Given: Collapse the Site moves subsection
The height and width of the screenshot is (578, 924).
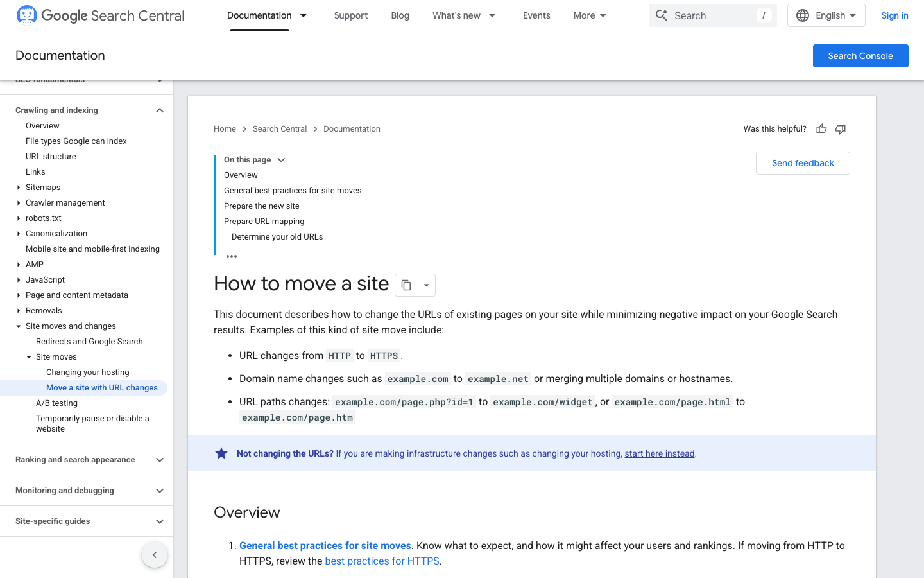Looking at the screenshot, I should pos(29,357).
